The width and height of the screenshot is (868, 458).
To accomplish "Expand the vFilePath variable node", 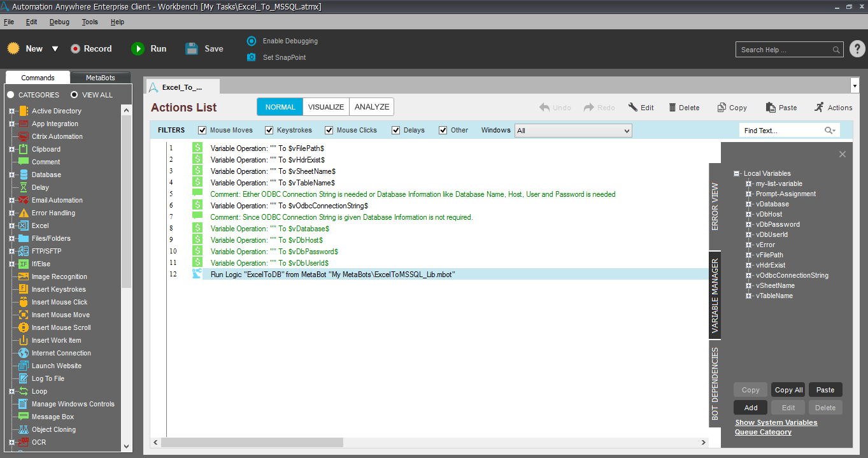I will click(749, 255).
